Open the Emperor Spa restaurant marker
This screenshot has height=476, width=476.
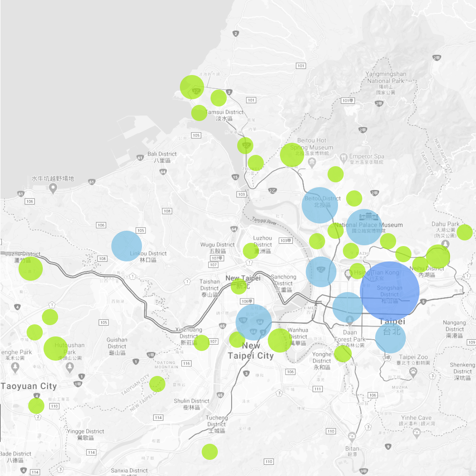tap(343, 158)
